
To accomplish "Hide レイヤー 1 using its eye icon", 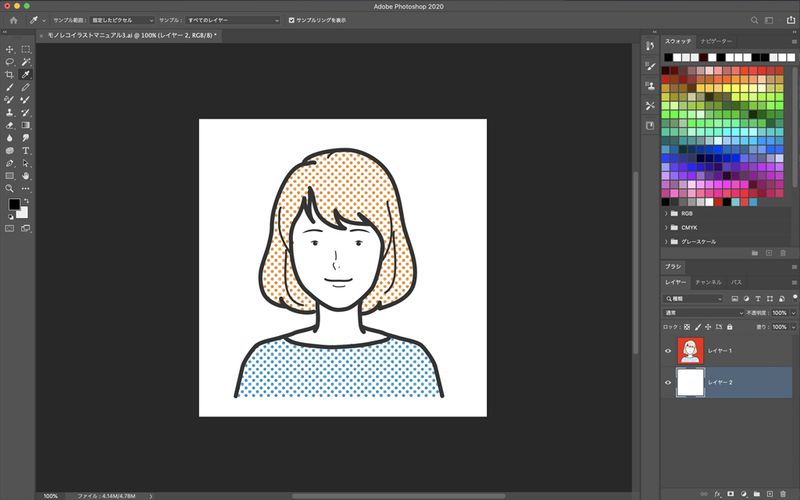I will pyautogui.click(x=668, y=351).
